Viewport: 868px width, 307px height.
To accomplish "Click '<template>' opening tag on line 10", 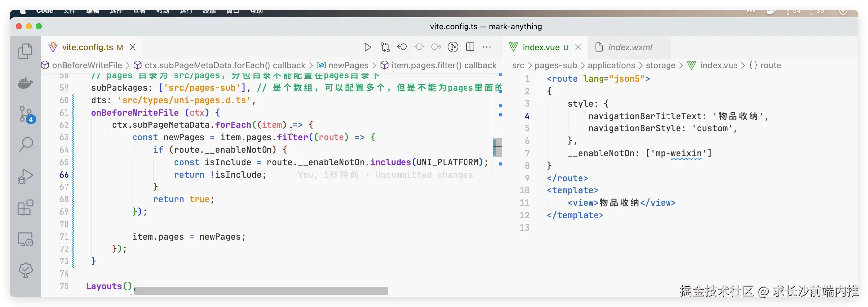I will pyautogui.click(x=573, y=190).
